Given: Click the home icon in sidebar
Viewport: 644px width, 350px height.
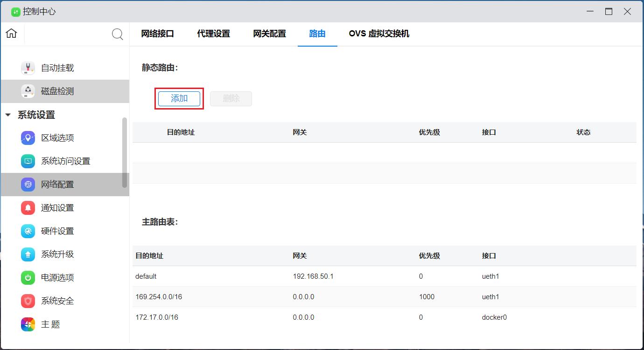Looking at the screenshot, I should coord(11,34).
